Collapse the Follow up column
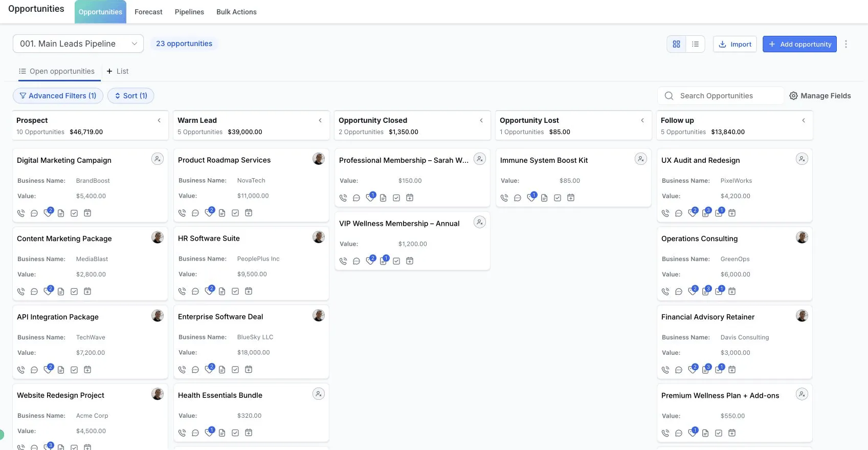Screen dimensions: 868x450 [804, 120]
